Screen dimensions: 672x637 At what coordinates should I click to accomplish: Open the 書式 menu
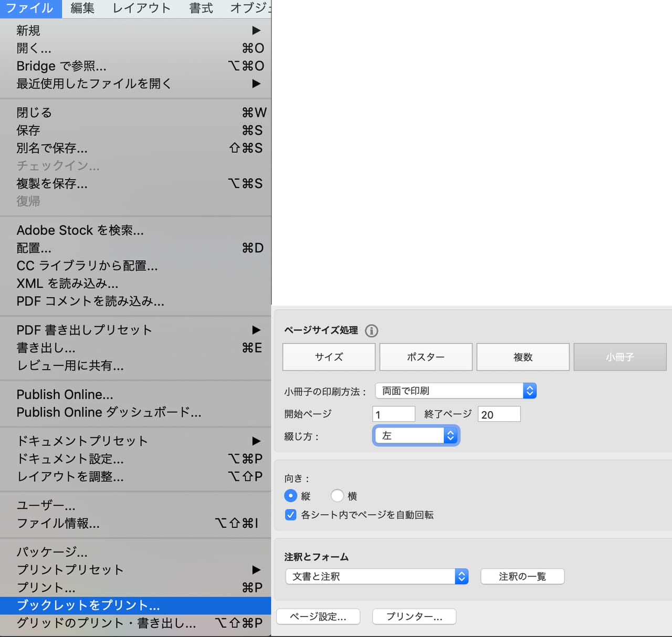[x=201, y=8]
